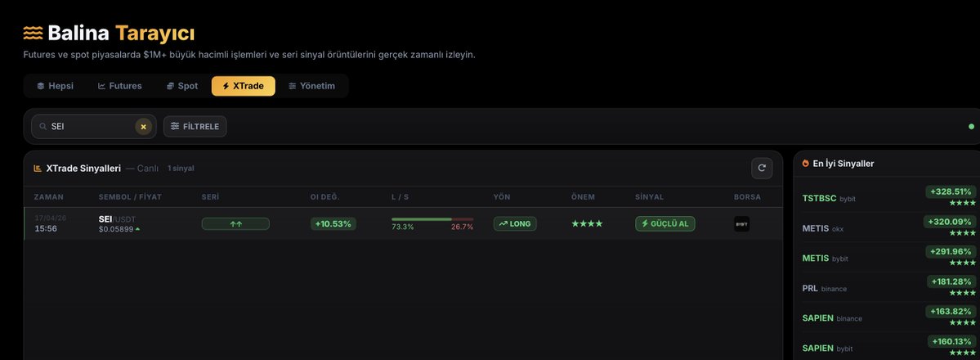The image size is (980, 360).
Task: Open the SEI/USDT symbol row
Action: pyautogui.click(x=403, y=223)
